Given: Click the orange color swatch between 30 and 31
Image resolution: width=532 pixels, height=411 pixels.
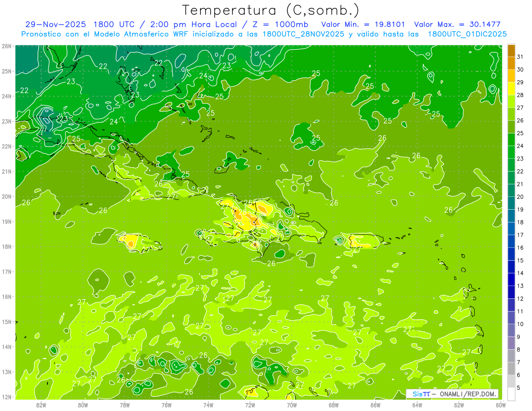Looking at the screenshot, I should tap(511, 63).
